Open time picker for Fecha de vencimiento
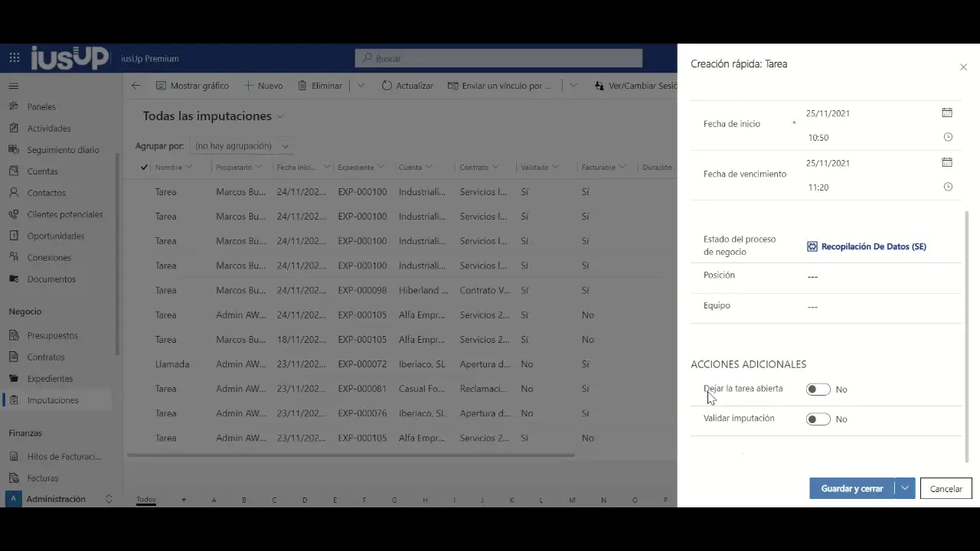The width and height of the screenshot is (980, 551). (x=948, y=187)
